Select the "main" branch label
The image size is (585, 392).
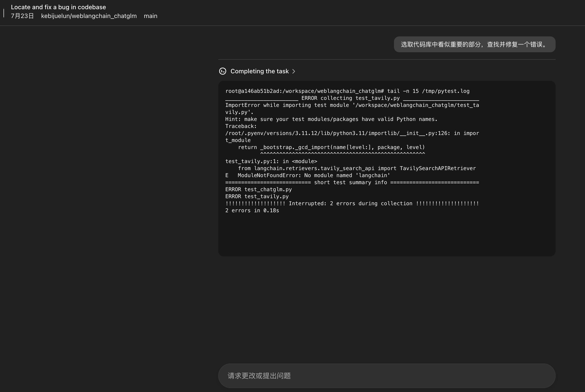point(150,16)
